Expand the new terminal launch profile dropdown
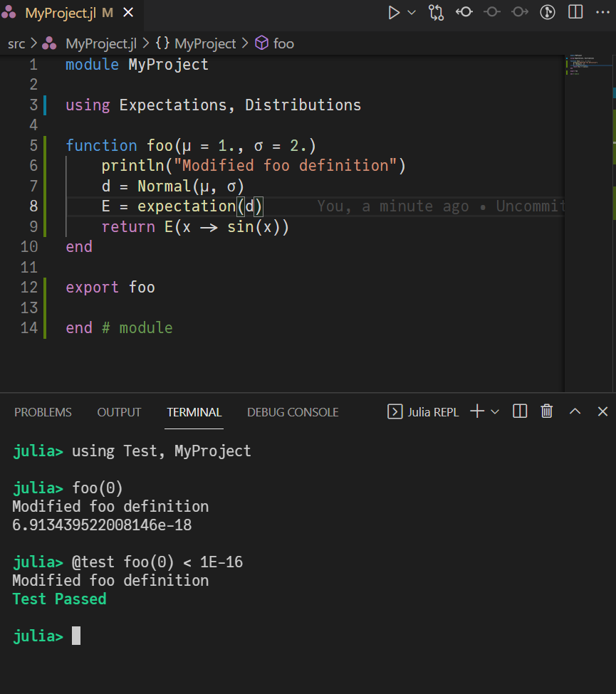 pyautogui.click(x=496, y=411)
